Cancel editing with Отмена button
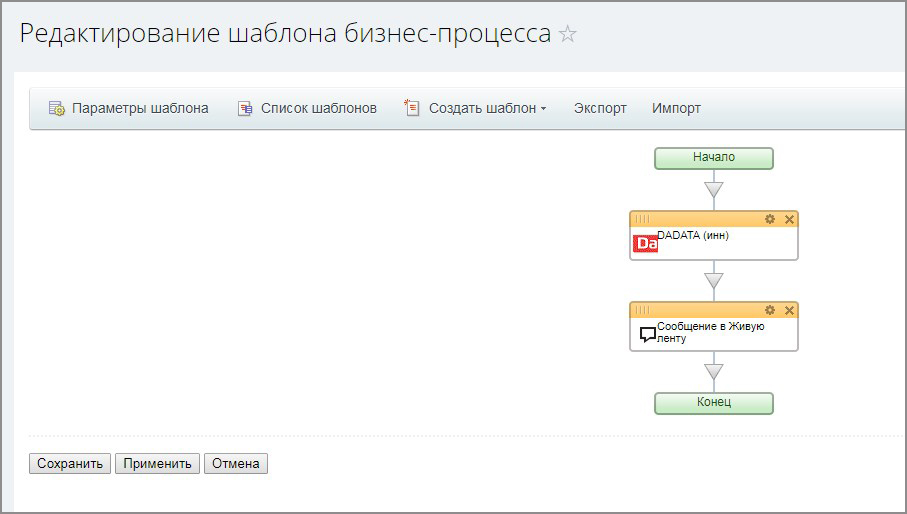The image size is (907, 514). (236, 463)
